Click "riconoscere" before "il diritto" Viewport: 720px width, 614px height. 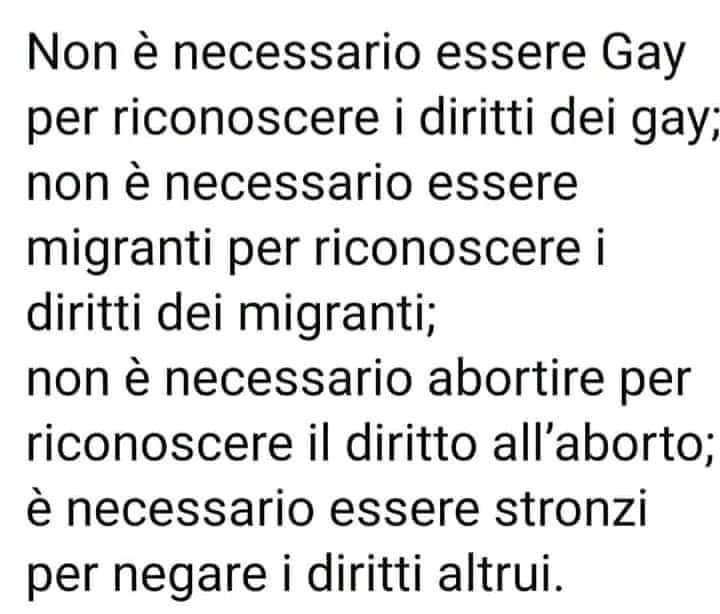pyautogui.click(x=160, y=443)
